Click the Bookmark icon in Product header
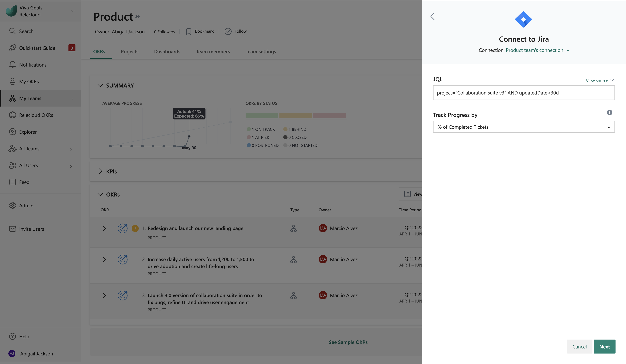This screenshot has height=364, width=626. pos(188,32)
